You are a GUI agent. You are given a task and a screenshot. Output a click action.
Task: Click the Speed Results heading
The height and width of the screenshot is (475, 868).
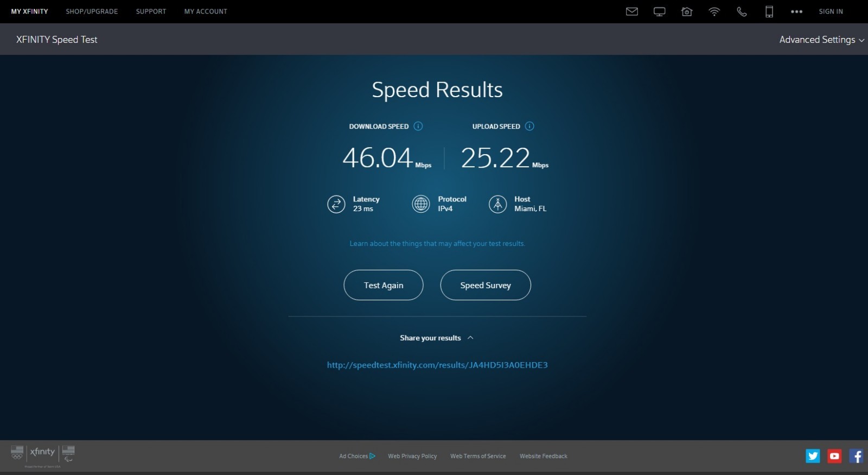click(x=437, y=90)
